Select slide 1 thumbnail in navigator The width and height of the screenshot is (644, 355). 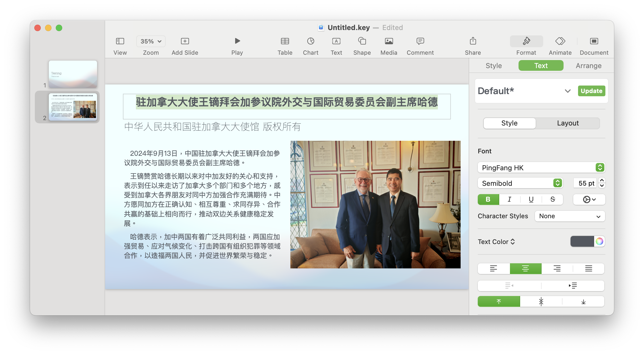73,74
